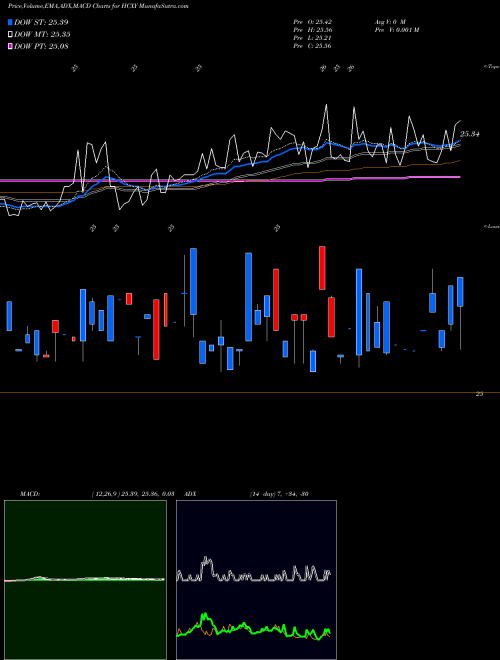This screenshot has height=660, width=500.
Task: Click the magenta DOW PT legend swatch
Action: 11,46
